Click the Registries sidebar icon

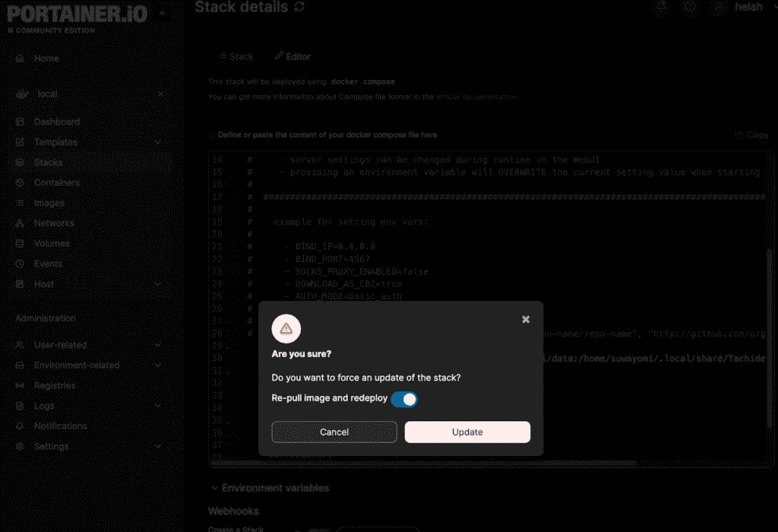point(21,386)
